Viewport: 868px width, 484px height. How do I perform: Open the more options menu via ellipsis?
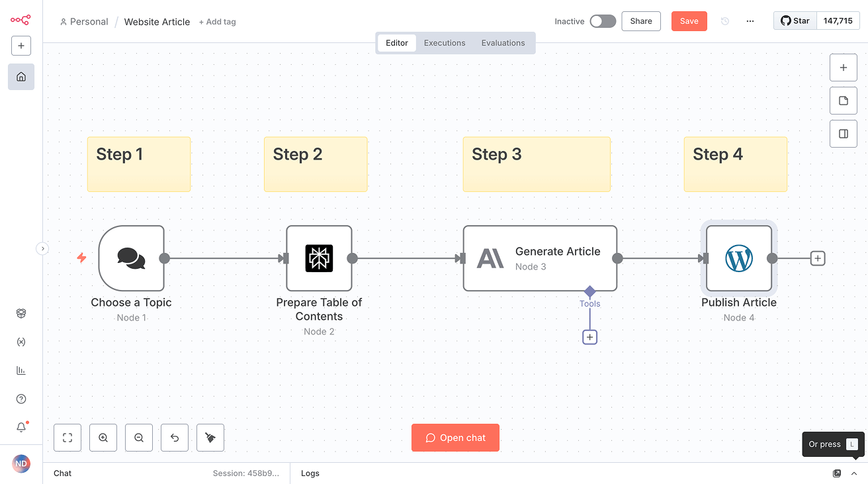pos(750,21)
